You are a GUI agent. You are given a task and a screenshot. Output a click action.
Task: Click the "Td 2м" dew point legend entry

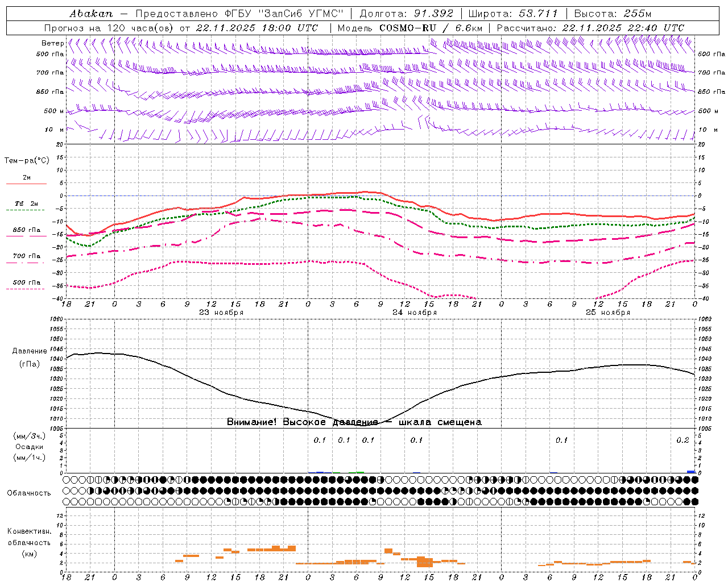26,206
